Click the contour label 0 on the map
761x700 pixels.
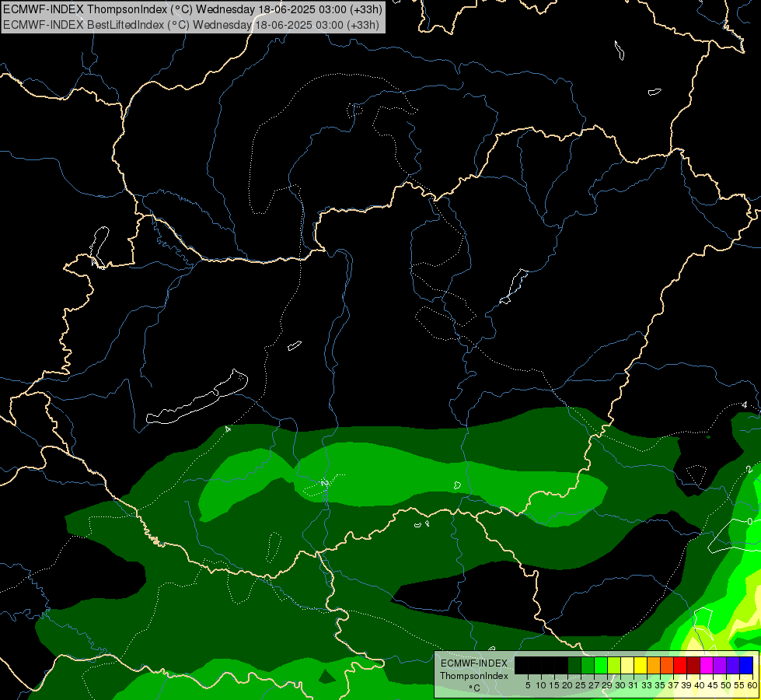(x=750, y=522)
